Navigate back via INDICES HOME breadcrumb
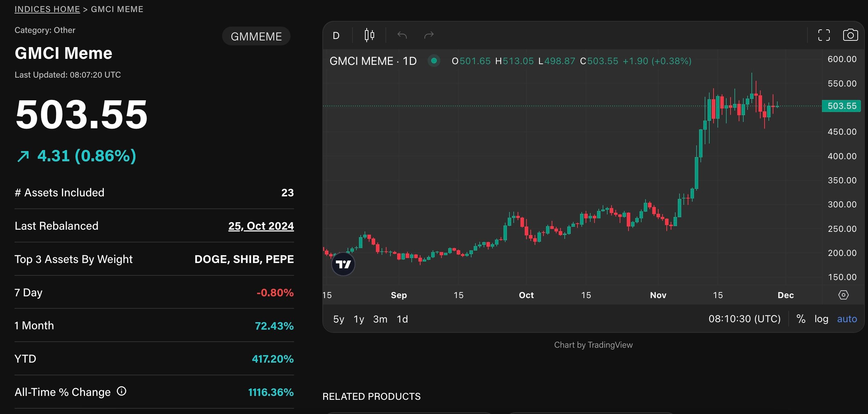 pyautogui.click(x=47, y=9)
